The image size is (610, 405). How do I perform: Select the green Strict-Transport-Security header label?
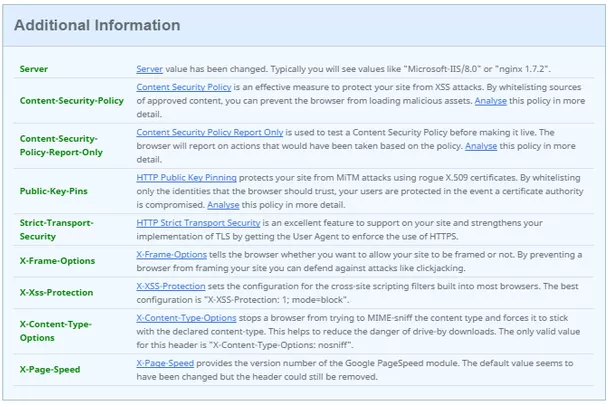[x=62, y=227]
